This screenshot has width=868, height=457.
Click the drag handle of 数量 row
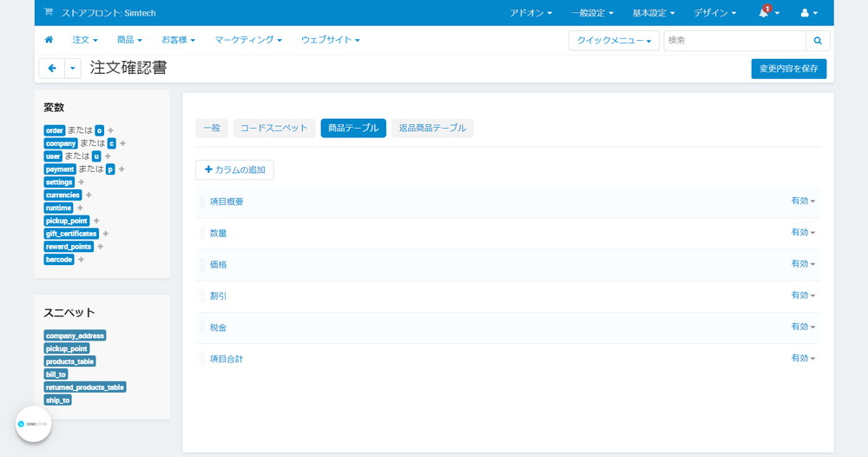202,233
